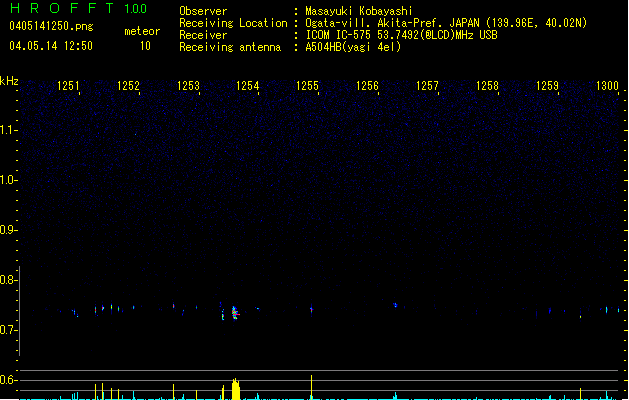Screen dimensions: 629x400
Task: Click the date stamp 04.05.14 12:50
Action: tap(51, 46)
